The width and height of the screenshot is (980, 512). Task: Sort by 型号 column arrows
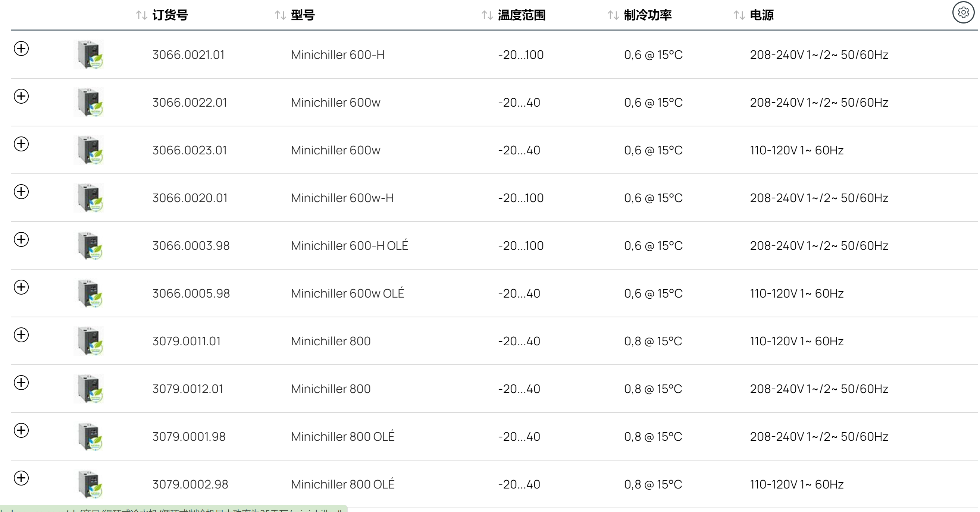(x=281, y=15)
